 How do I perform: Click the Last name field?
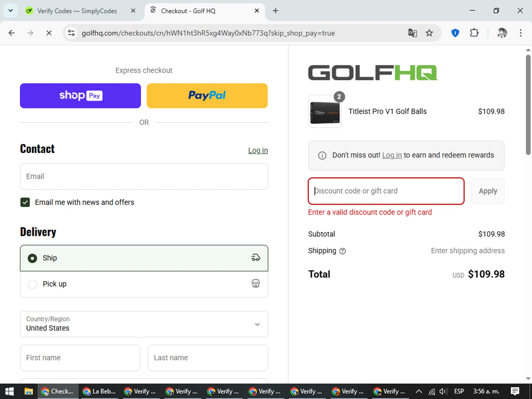208,358
